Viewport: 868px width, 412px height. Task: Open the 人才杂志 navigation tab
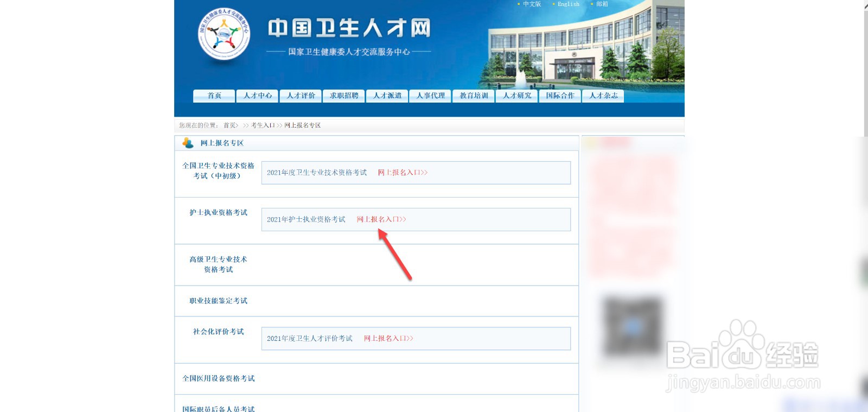[603, 96]
